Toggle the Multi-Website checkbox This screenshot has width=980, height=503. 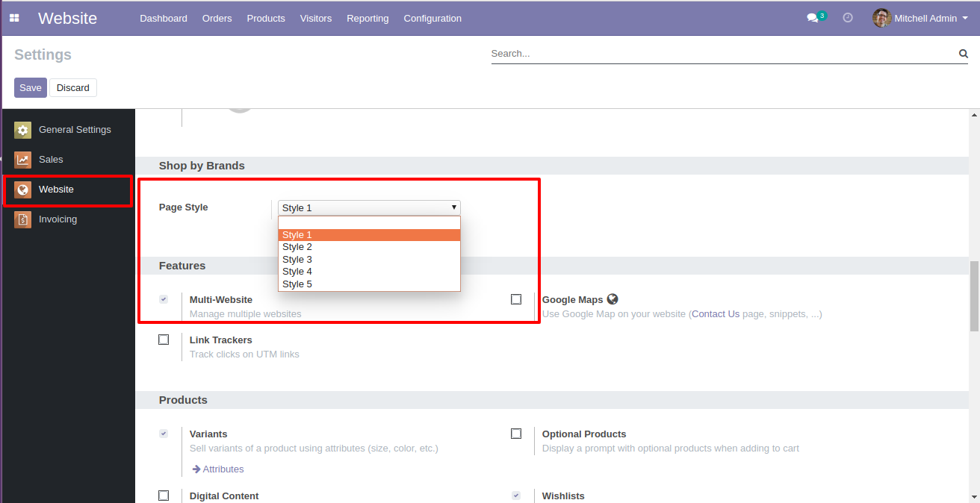coord(164,299)
